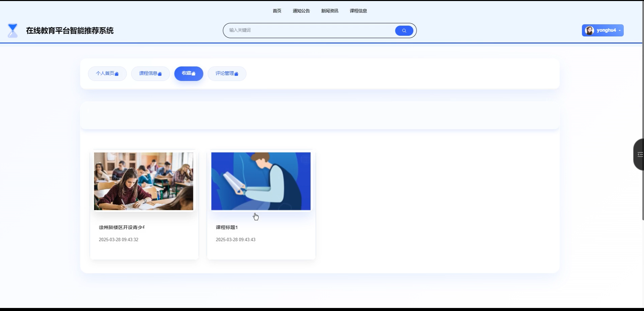Screen dimensions: 644x311
Task: Click the 课程标题1 title
Action: click(x=227, y=227)
